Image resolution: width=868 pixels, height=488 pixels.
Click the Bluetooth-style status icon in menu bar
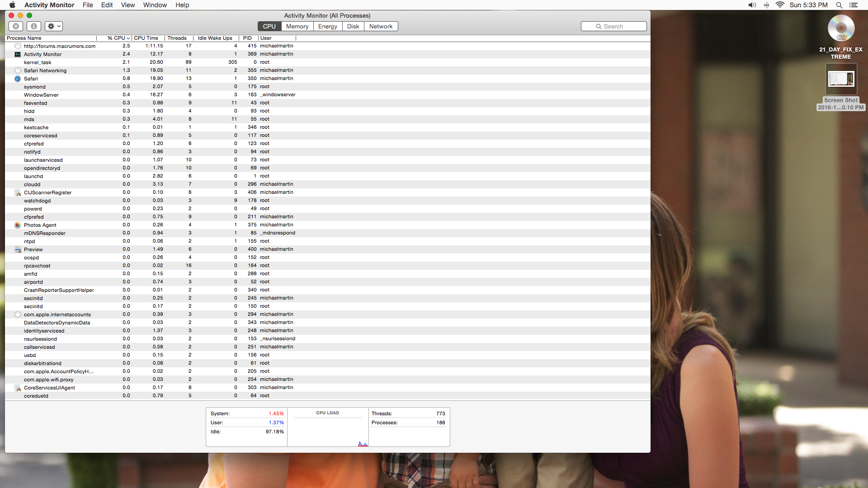[766, 5]
